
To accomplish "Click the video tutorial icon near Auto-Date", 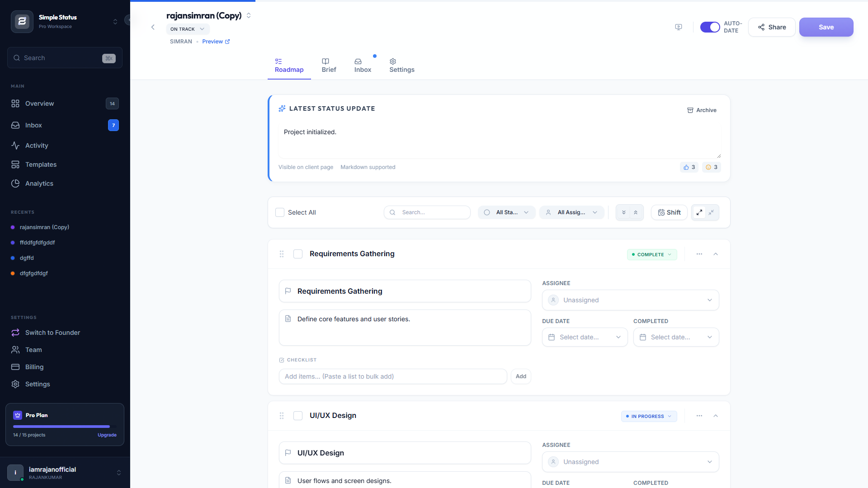I will [x=679, y=27].
